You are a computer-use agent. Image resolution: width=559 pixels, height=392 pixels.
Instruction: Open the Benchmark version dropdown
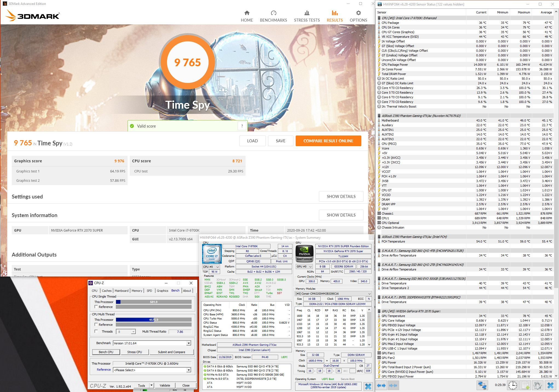[189, 343]
